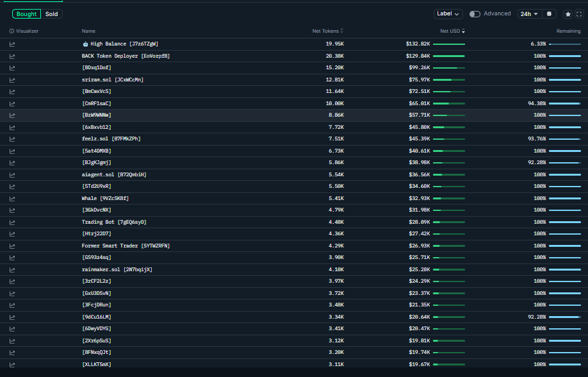This screenshot has height=377, width=588.
Task: Select wallet [2Xr6pSuS]
Action: coord(96,340)
